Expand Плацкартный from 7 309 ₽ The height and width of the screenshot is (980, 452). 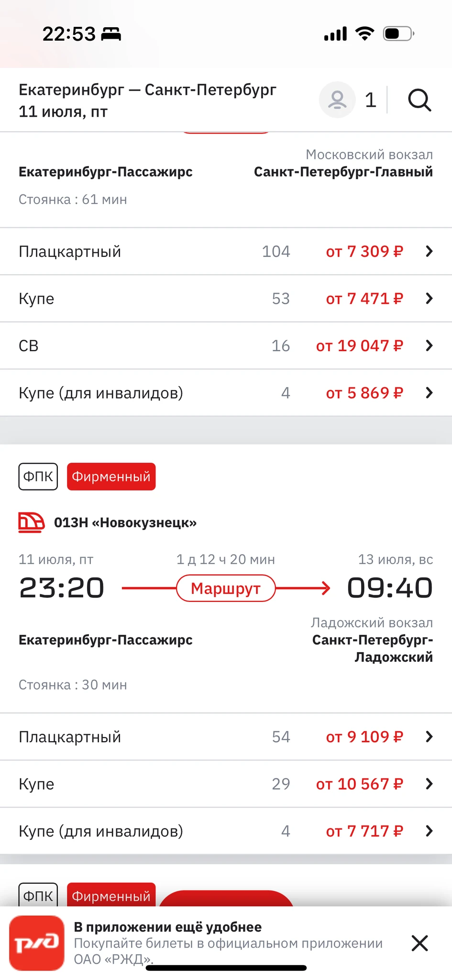coord(226,251)
